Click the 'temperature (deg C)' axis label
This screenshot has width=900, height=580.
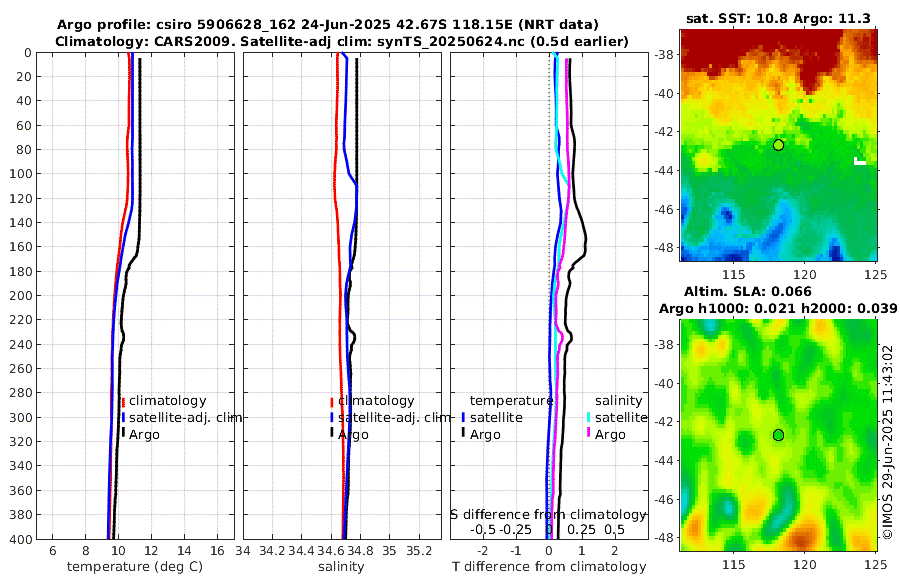135,567
